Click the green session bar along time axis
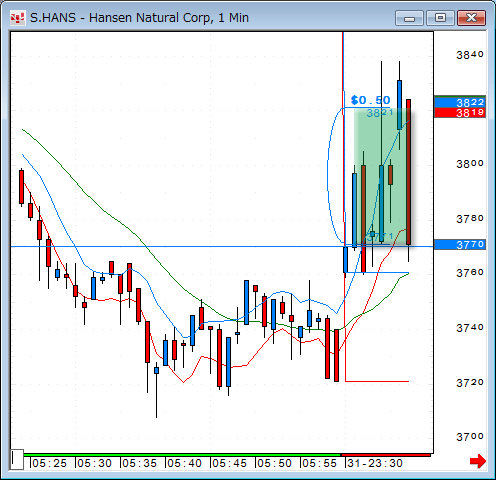Image resolution: width=496 pixels, height=480 pixels. tap(182, 455)
